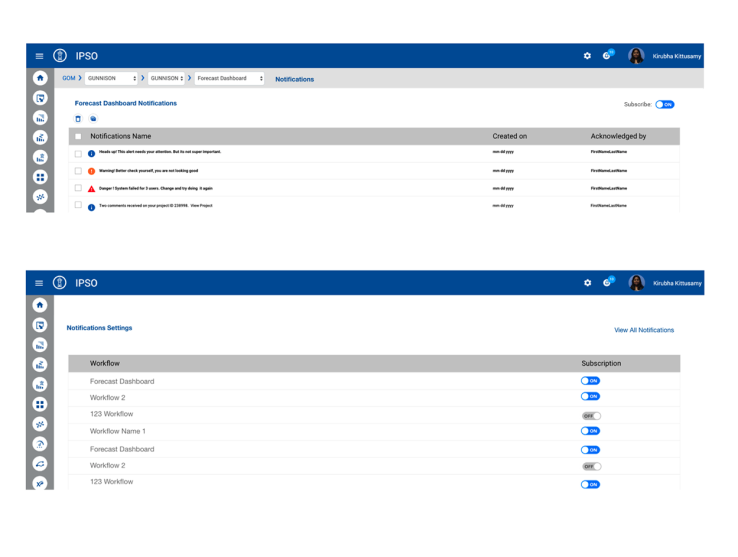
Task: Click user name on Forecast Dashboard Notifications screen
Action: click(x=677, y=56)
